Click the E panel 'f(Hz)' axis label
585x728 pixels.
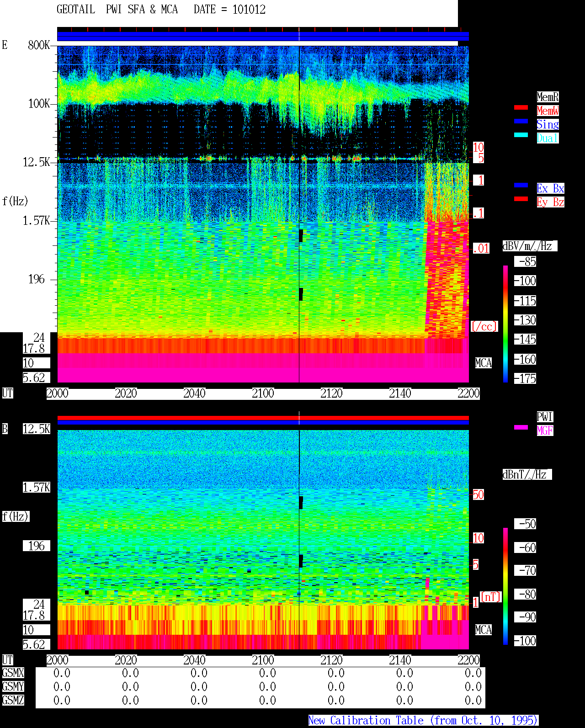pos(15,201)
